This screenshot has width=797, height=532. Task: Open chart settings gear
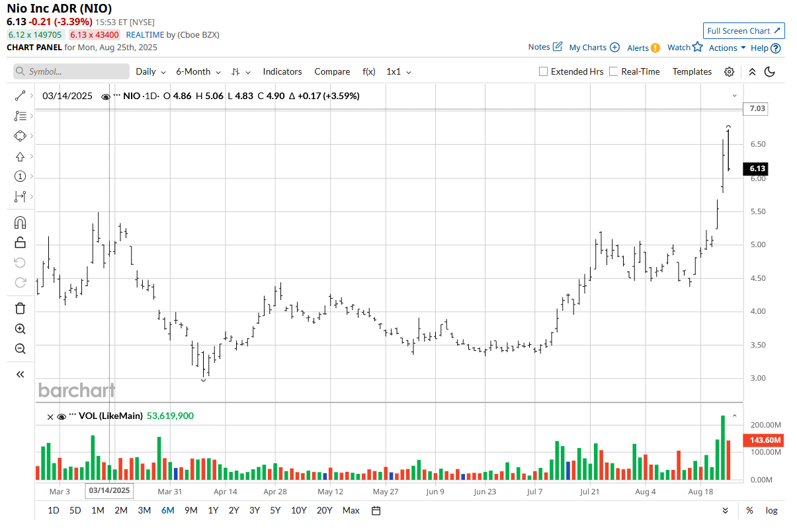tap(729, 71)
